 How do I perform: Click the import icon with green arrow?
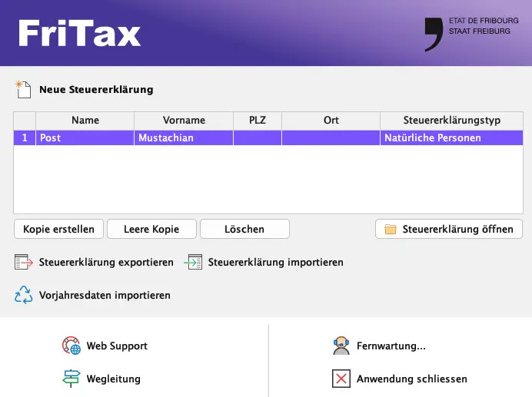(x=193, y=262)
